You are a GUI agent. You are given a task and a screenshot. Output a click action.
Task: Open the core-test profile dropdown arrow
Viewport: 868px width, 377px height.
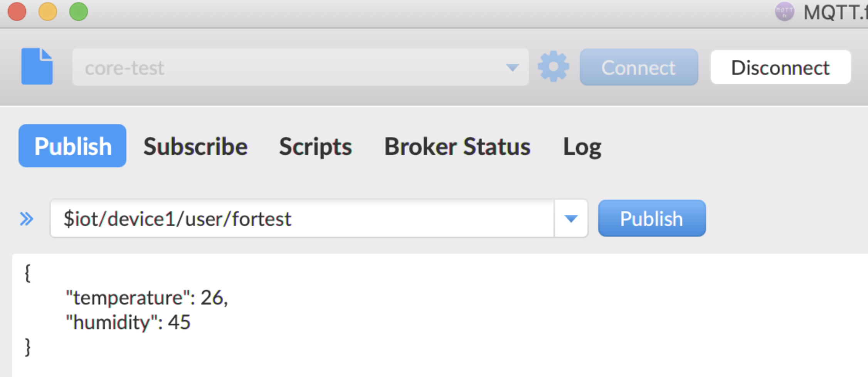click(x=512, y=68)
